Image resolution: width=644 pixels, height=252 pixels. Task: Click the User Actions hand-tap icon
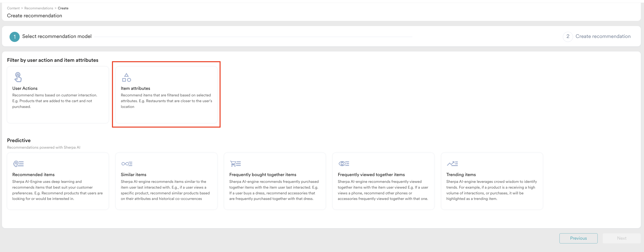pyautogui.click(x=18, y=77)
